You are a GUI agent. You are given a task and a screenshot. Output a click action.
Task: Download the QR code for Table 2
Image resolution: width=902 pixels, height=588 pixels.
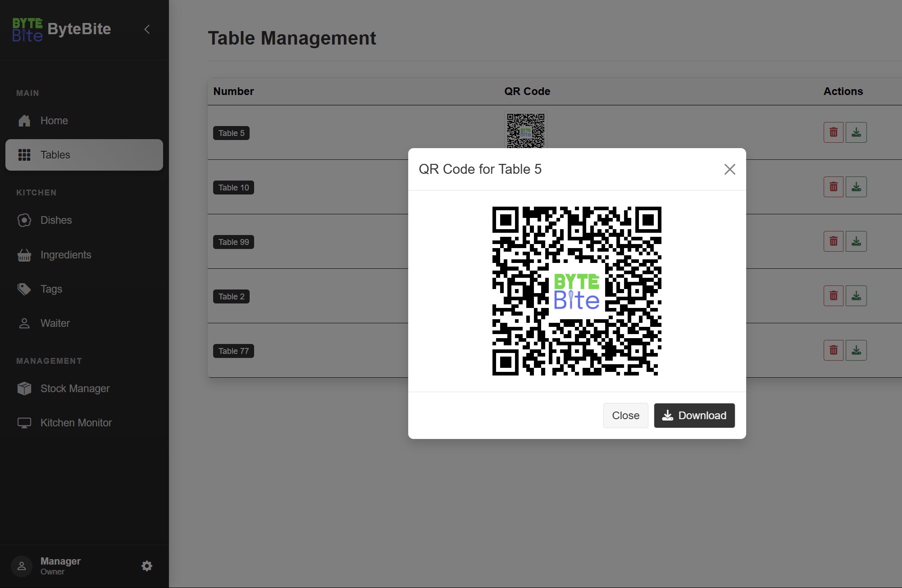pyautogui.click(x=856, y=296)
